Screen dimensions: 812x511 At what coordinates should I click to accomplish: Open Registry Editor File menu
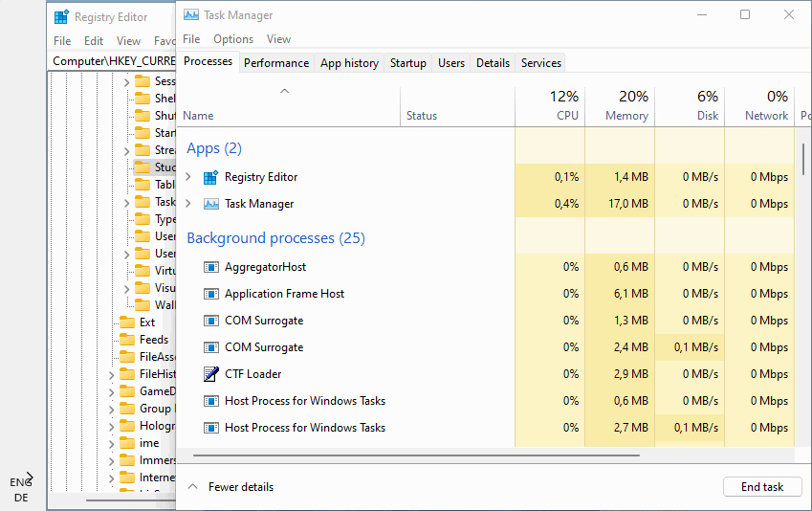(62, 41)
